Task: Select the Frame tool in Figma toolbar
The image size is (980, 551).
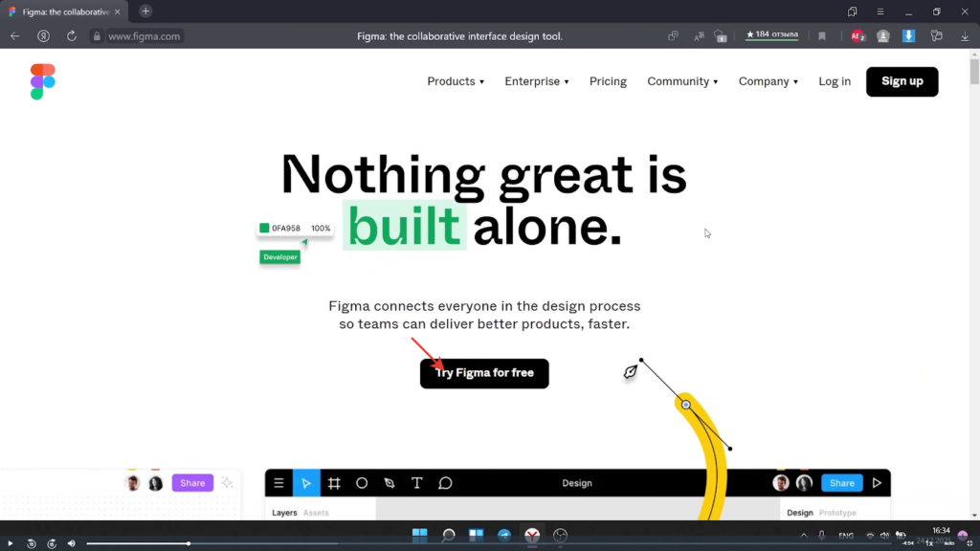Action: (334, 483)
